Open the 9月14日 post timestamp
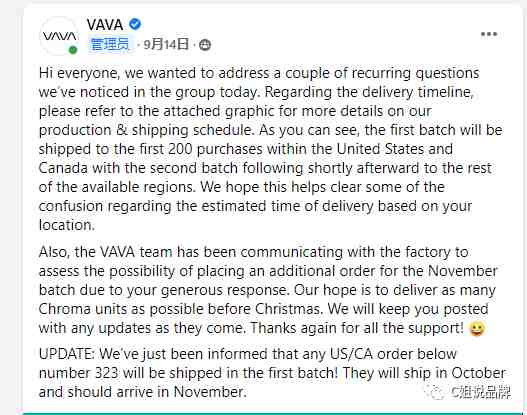Image resolution: width=527 pixels, height=415 pixels. pyautogui.click(x=166, y=44)
